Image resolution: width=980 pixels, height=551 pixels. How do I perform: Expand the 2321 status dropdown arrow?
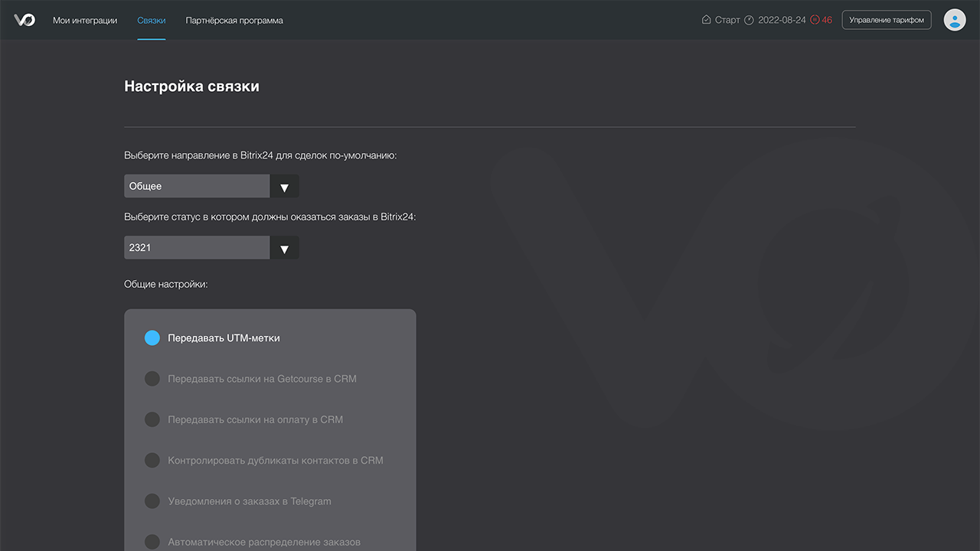click(x=284, y=248)
